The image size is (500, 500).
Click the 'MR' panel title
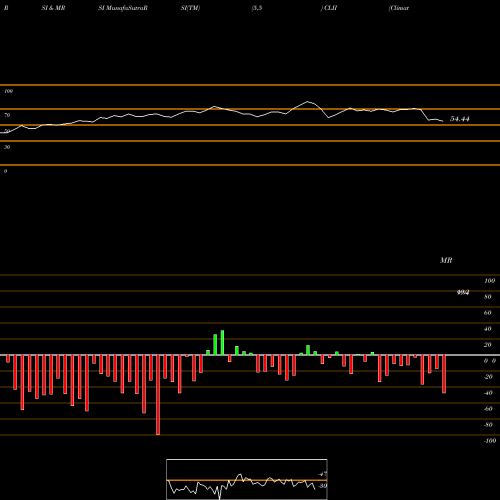tap(446, 260)
